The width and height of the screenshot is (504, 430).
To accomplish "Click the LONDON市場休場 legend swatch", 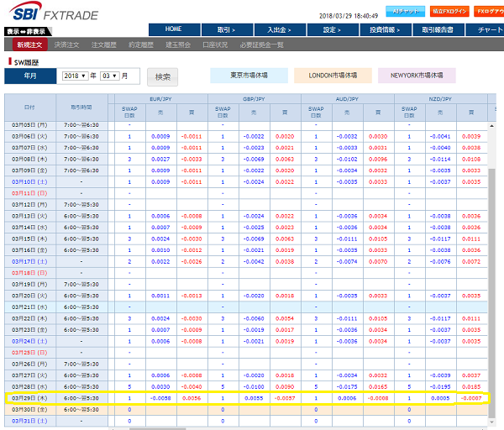I will tap(333, 76).
